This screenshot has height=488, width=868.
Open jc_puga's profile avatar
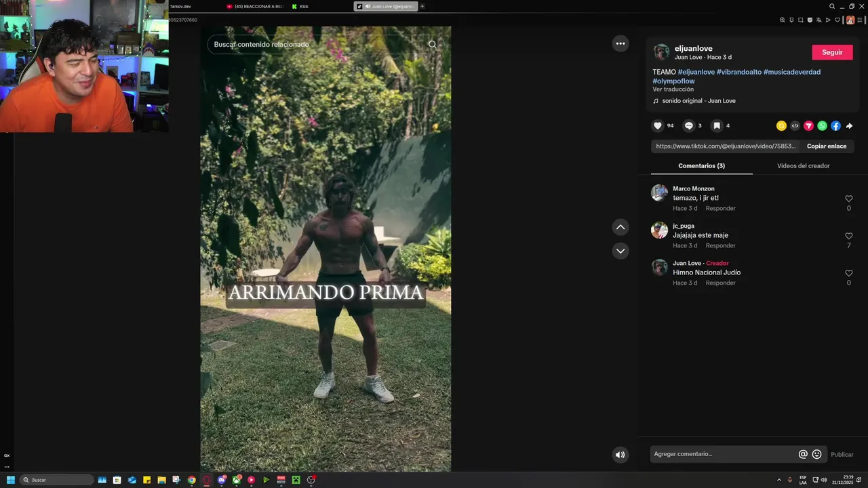coord(660,230)
